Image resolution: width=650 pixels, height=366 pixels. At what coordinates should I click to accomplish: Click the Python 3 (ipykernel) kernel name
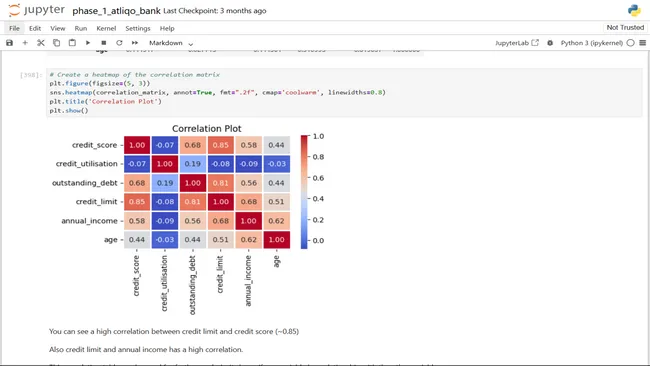coord(592,43)
